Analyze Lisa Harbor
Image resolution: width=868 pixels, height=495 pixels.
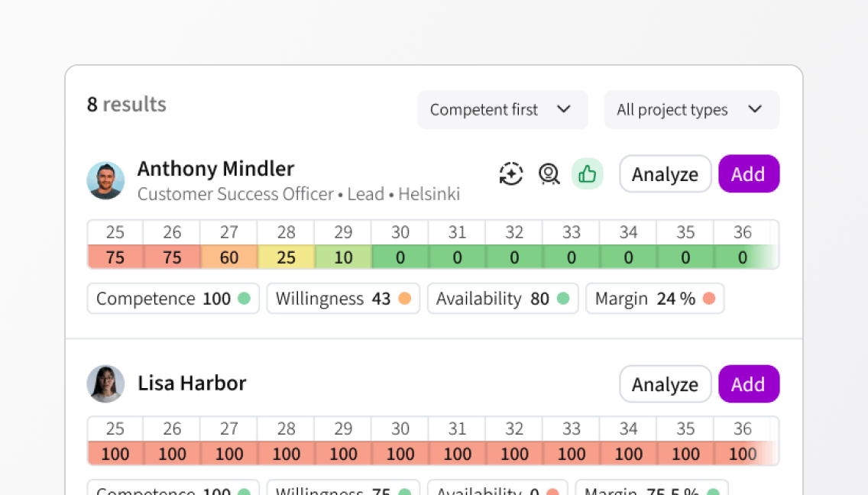pyautogui.click(x=665, y=383)
